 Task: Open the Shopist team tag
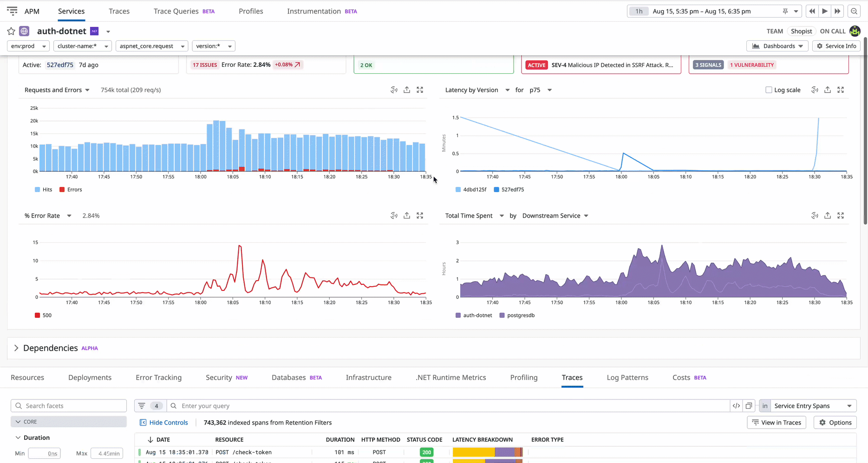pyautogui.click(x=802, y=31)
